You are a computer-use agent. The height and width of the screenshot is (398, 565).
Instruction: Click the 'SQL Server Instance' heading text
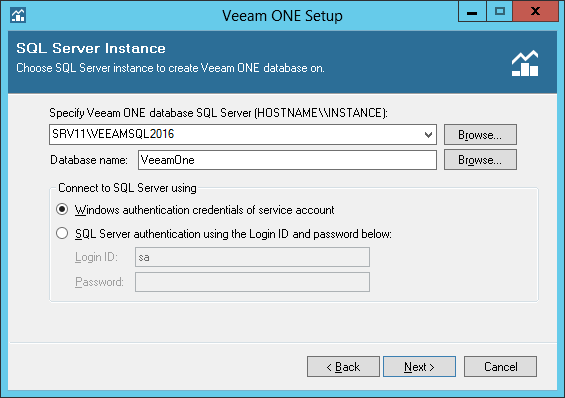click(x=91, y=48)
